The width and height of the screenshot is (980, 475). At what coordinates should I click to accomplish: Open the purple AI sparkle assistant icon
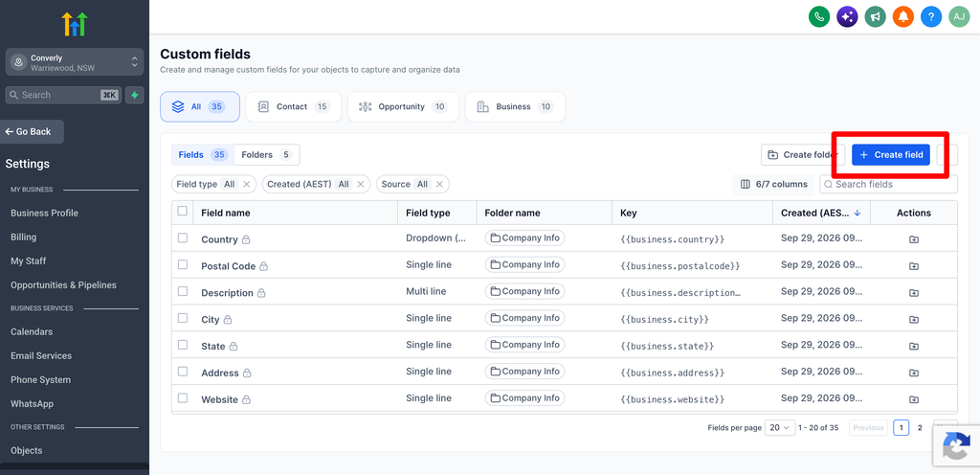tap(847, 17)
